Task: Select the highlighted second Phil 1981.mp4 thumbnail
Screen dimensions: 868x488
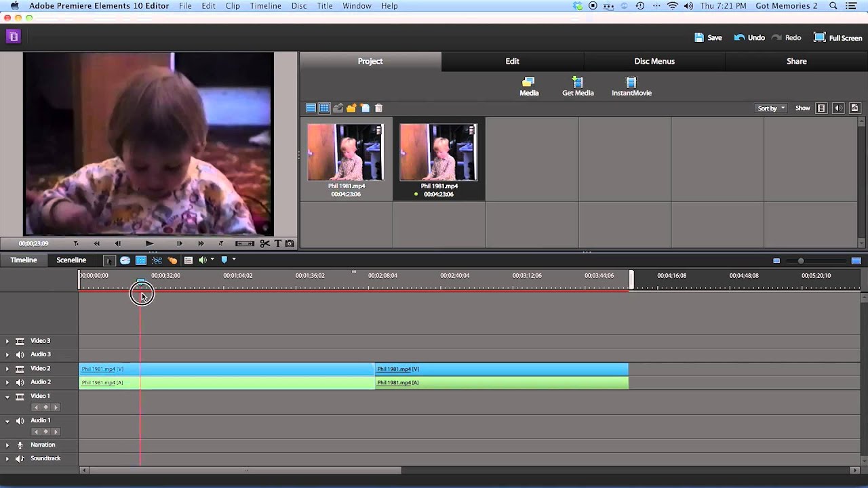Action: (x=439, y=152)
